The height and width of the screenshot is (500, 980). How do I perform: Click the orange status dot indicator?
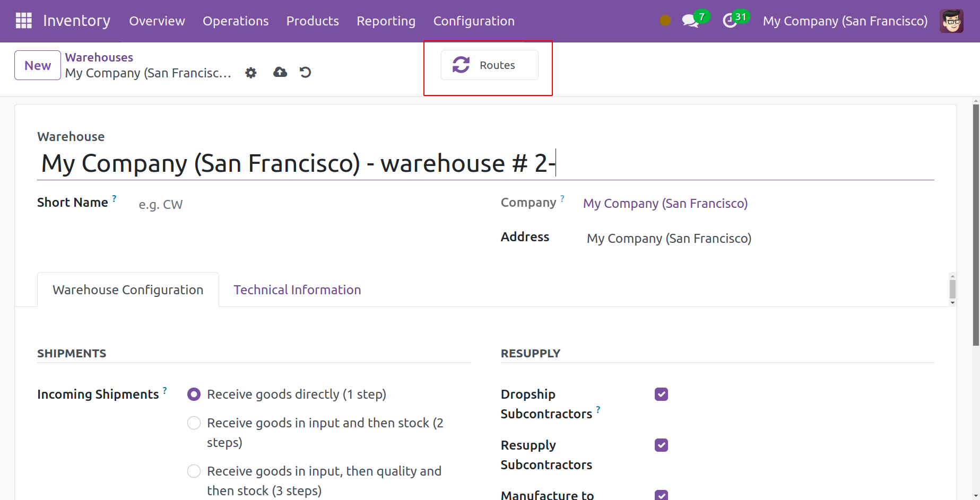click(665, 21)
